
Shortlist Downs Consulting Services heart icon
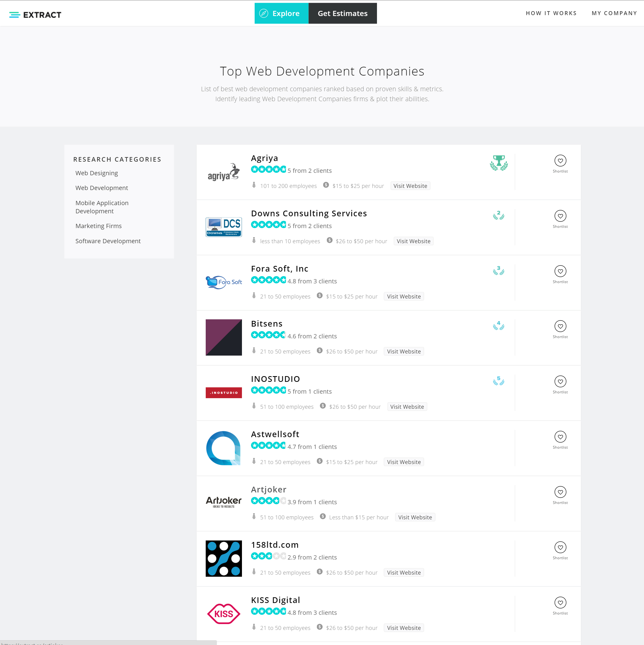pyautogui.click(x=560, y=216)
